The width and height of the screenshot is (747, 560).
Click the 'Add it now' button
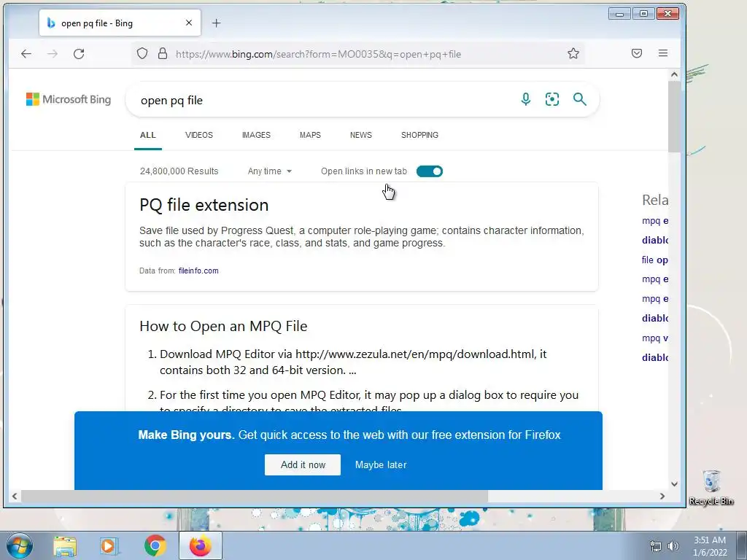[x=303, y=464]
